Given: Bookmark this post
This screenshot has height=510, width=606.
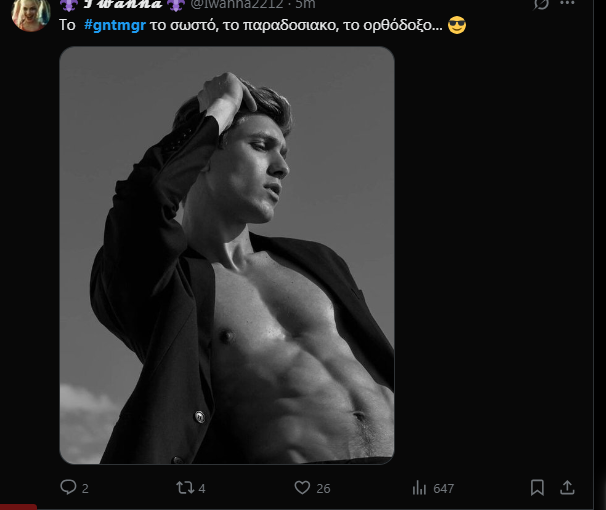Looking at the screenshot, I should point(538,487).
